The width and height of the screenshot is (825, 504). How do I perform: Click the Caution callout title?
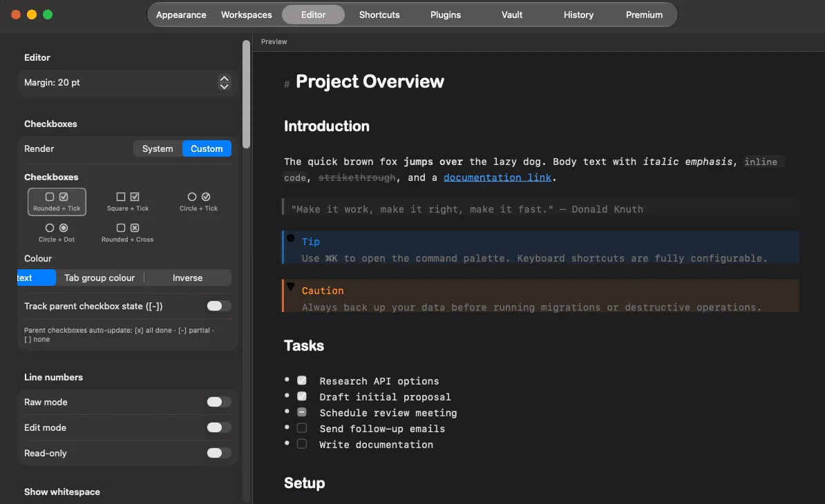point(323,291)
